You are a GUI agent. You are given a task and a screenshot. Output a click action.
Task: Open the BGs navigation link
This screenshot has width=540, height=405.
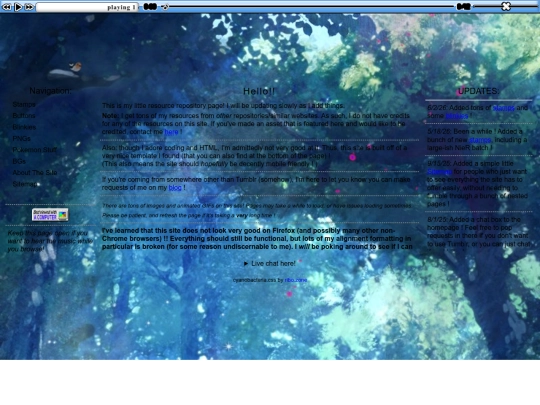point(19,161)
